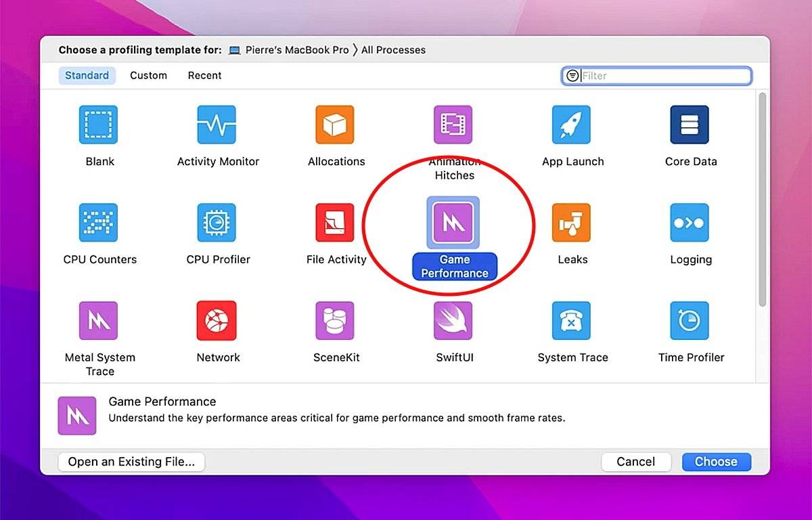Choose the Allocations template icon

point(335,125)
